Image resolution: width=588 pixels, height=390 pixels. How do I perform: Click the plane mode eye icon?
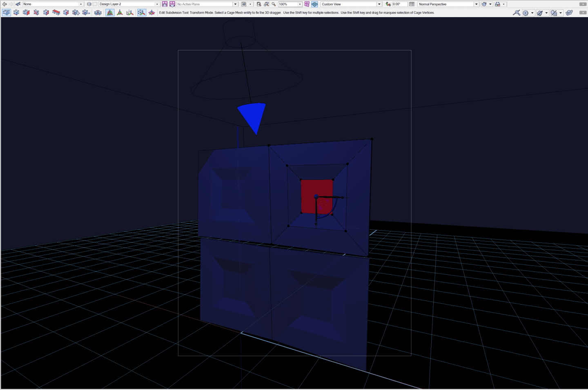point(244,4)
